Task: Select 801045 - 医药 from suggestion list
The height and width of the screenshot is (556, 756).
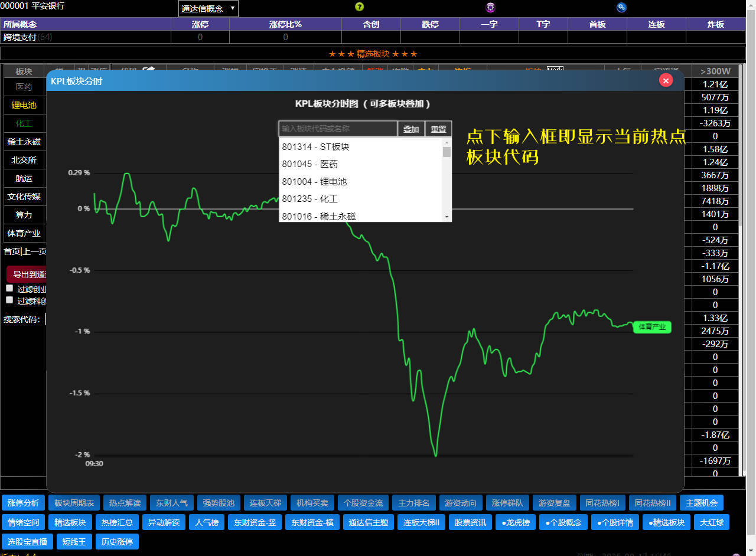Action: 310,164
